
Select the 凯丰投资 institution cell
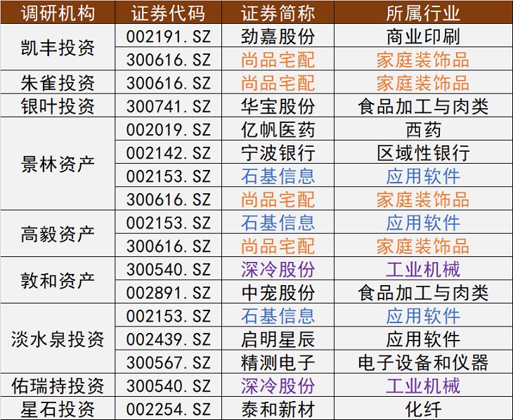pos(58,48)
